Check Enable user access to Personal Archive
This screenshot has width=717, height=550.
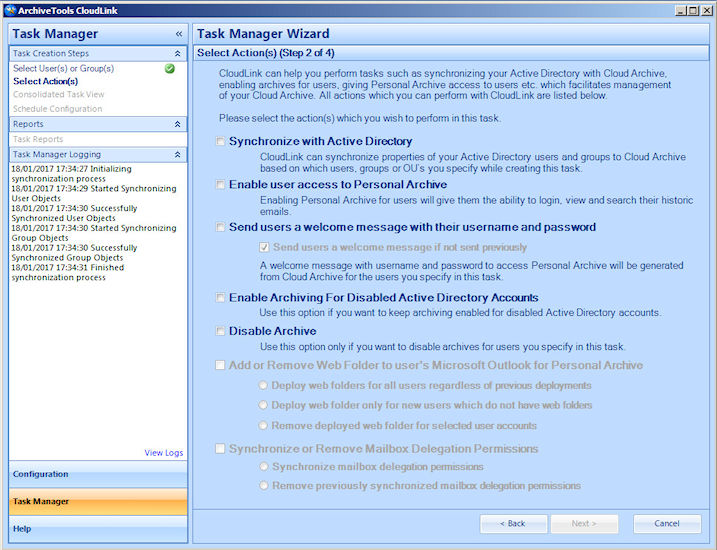[x=220, y=184]
